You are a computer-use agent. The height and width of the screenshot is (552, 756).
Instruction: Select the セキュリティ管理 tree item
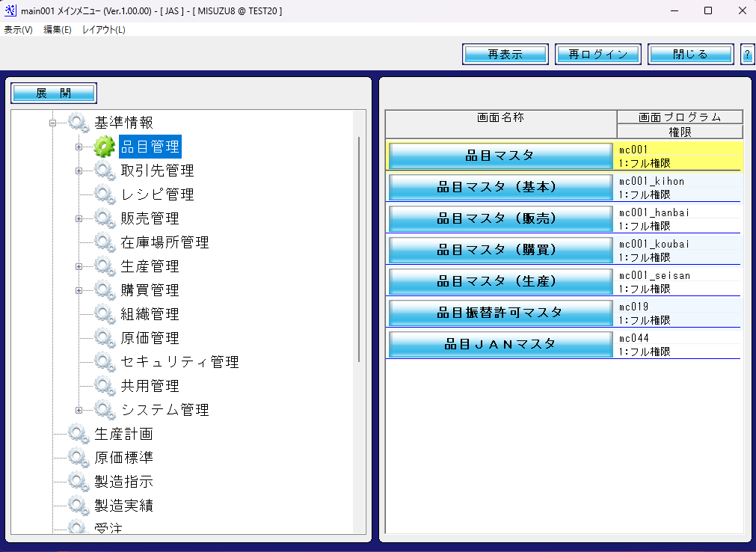point(179,362)
